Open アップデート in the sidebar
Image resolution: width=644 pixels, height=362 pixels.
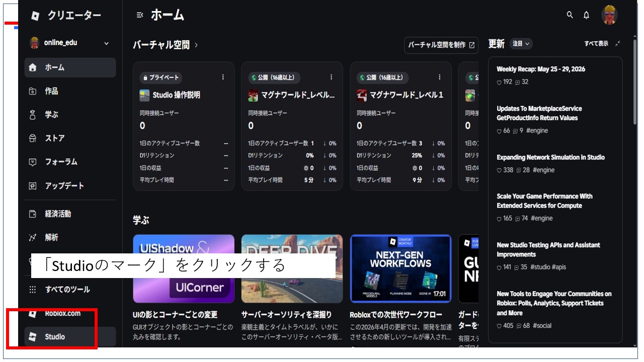(x=70, y=186)
